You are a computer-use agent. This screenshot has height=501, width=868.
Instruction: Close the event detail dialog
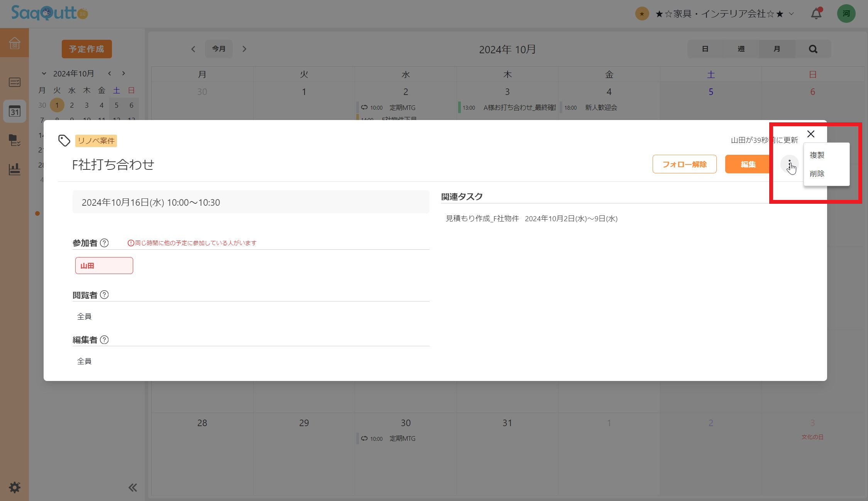pyautogui.click(x=810, y=134)
